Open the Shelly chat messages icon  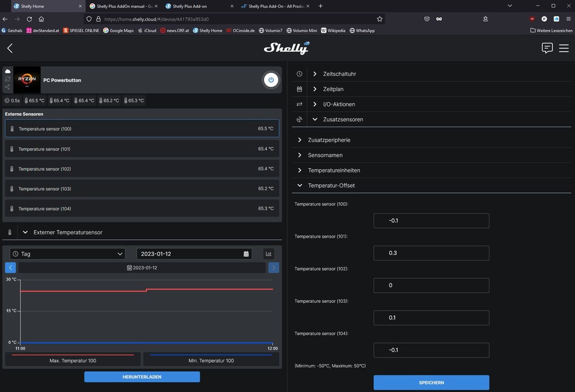pyautogui.click(x=547, y=48)
